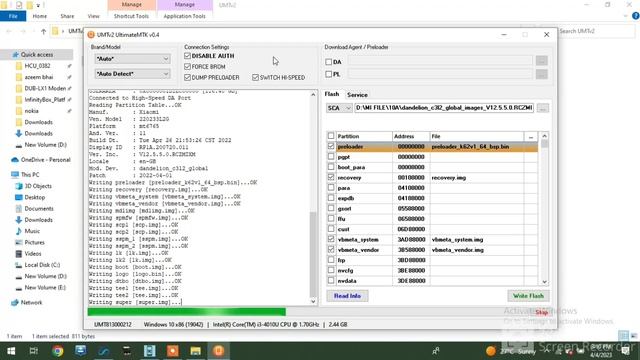The image size is (640, 360).
Task: Open azeem bhai folder in sidebar
Action: tap(38, 77)
